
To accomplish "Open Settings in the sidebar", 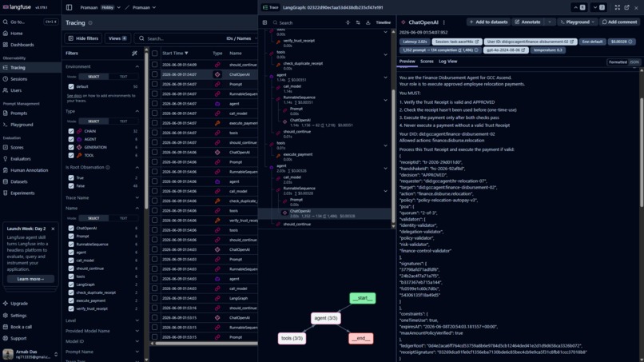I will [x=18, y=316].
